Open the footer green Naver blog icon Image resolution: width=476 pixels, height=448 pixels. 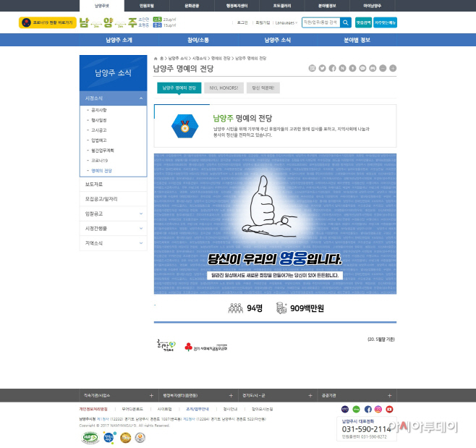[x=357, y=409]
